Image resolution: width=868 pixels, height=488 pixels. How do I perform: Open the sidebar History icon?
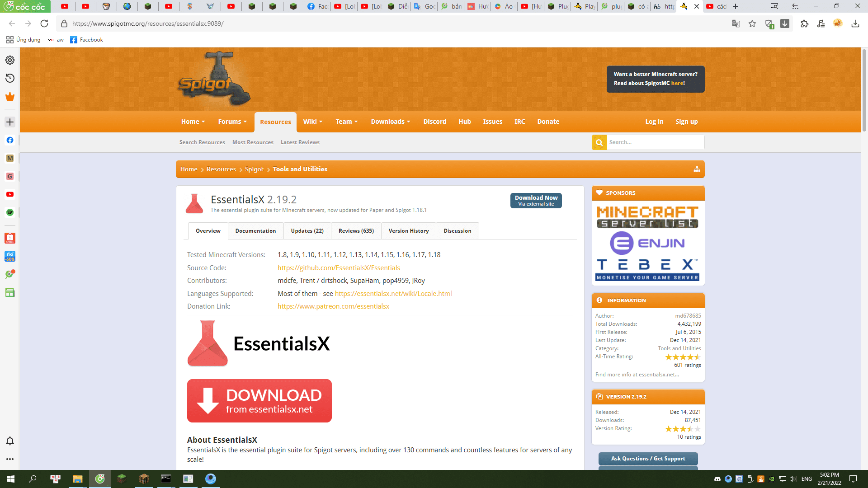(x=10, y=78)
